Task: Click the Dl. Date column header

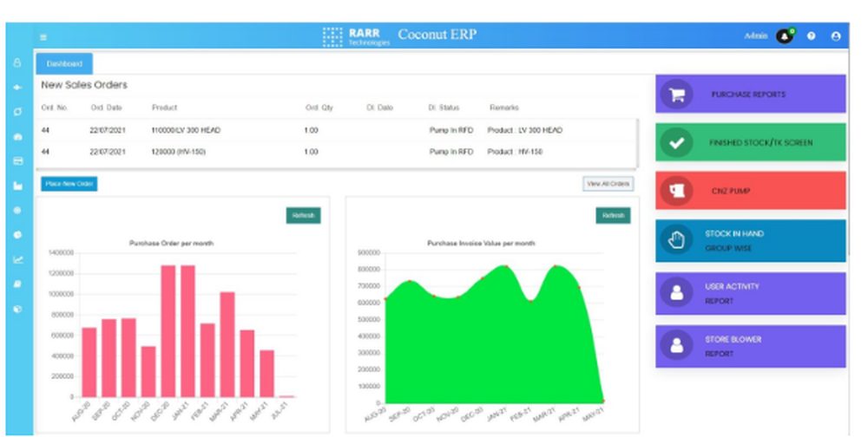Action: [380, 108]
